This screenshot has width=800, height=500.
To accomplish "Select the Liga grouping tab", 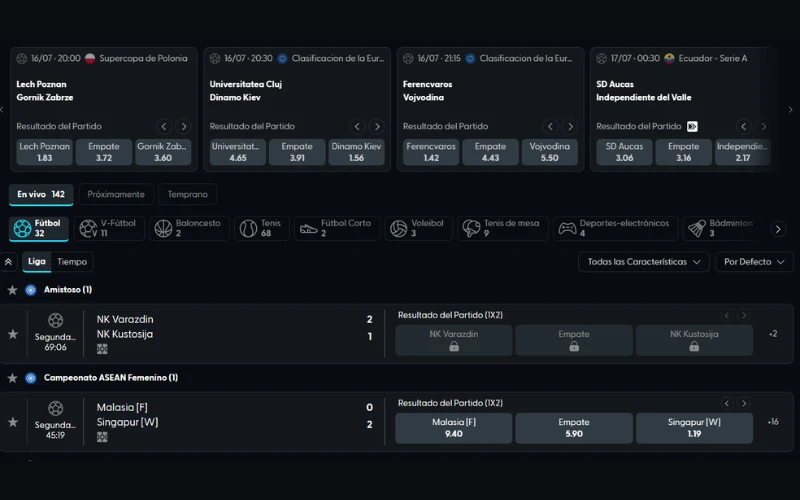I will [x=37, y=262].
